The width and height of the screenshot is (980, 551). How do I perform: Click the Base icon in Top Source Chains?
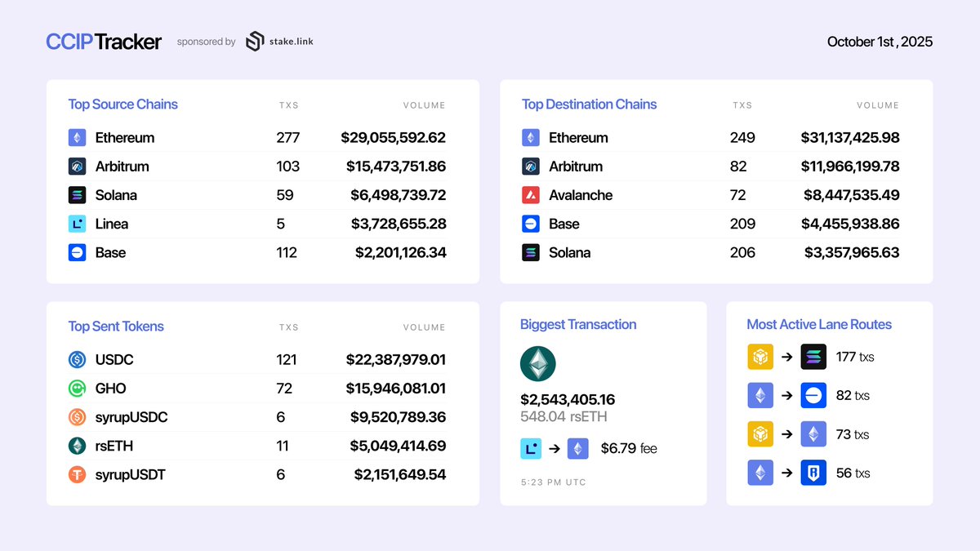77,252
